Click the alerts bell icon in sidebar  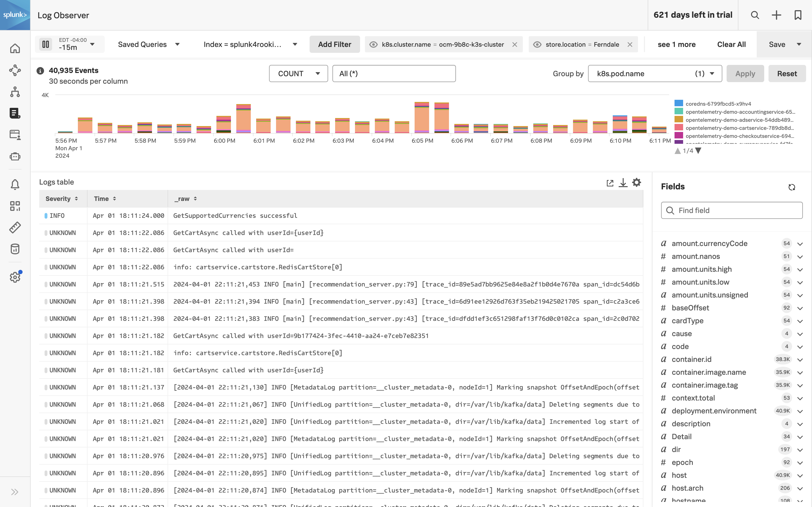point(15,184)
